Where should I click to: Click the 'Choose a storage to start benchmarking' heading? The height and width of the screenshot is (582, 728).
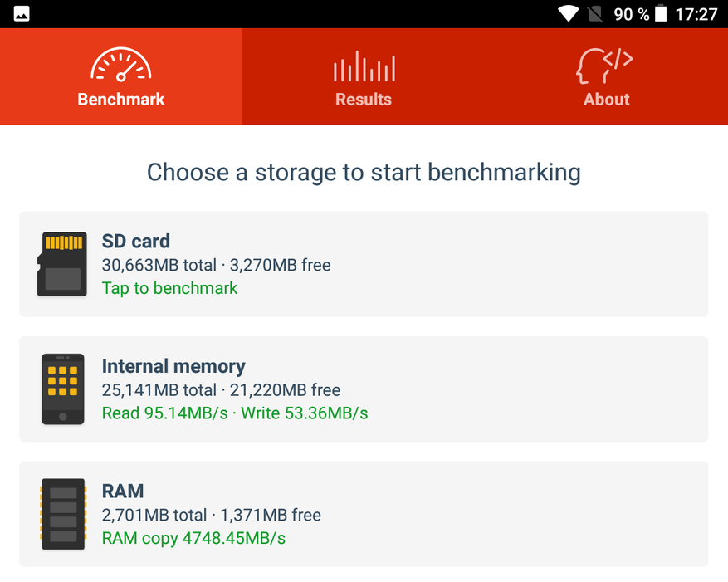(x=364, y=173)
